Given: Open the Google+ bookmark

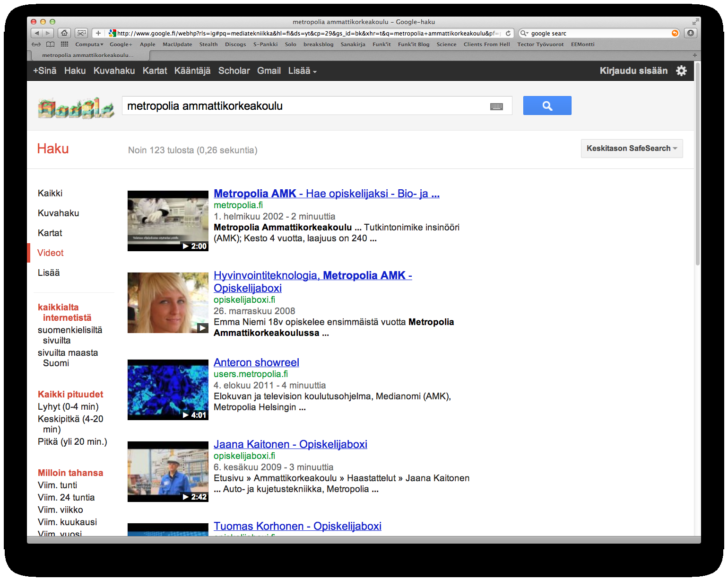Looking at the screenshot, I should coord(121,44).
